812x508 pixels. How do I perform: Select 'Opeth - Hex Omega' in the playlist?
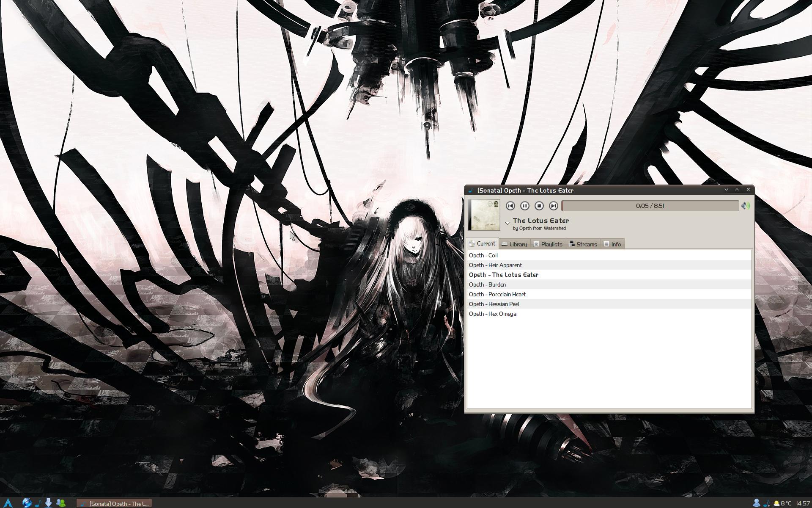[609, 314]
